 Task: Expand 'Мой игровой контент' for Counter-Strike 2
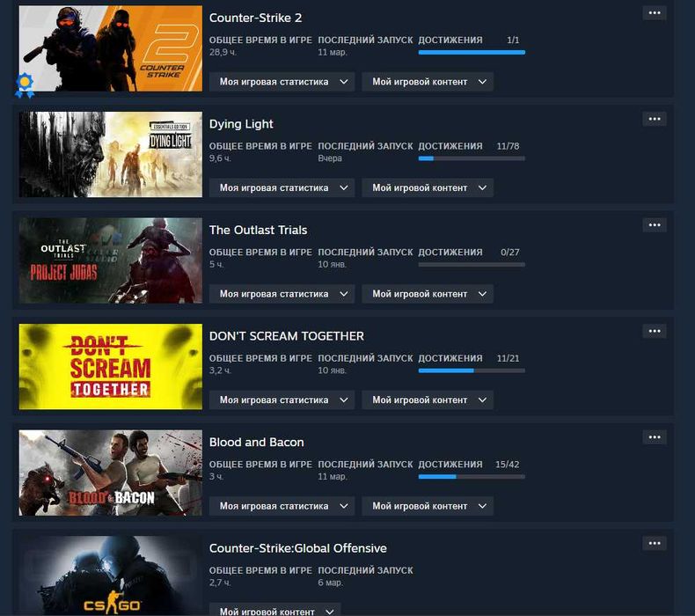pyautogui.click(x=428, y=82)
